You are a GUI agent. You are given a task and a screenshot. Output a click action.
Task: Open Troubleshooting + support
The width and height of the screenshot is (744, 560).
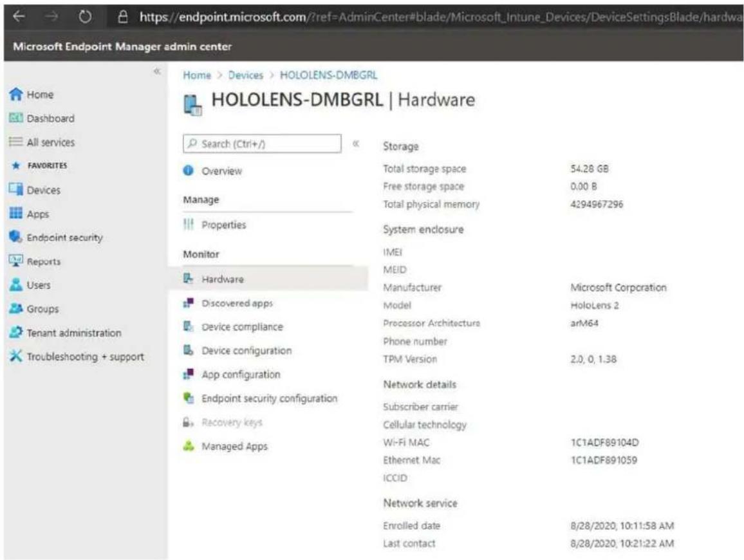86,357
